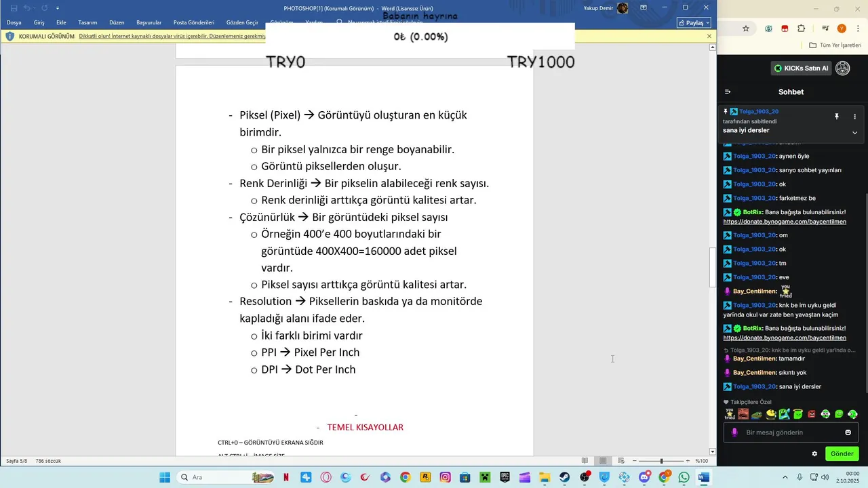Click Word scrollbar down arrow
The image size is (868, 488).
point(712,451)
